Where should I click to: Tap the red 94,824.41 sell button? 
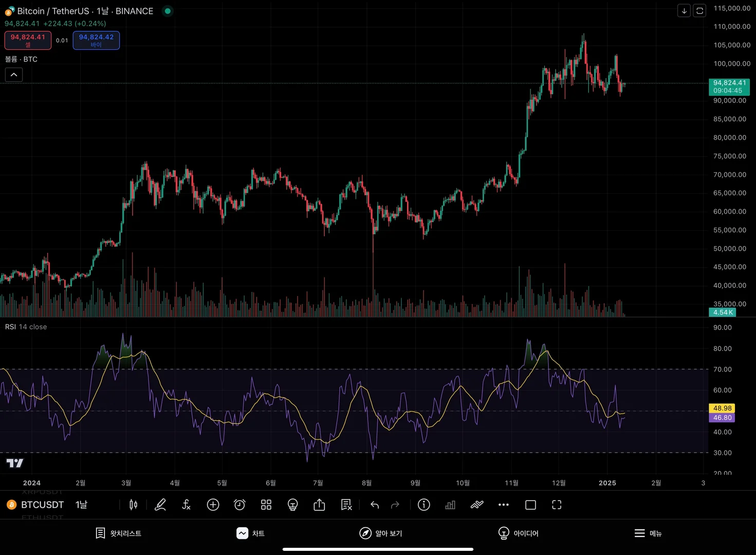28,40
